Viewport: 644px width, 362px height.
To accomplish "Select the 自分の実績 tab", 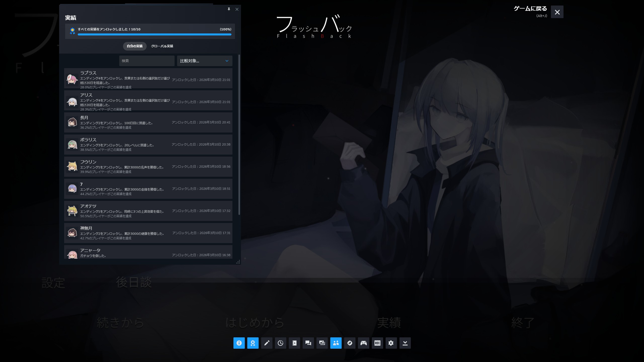I will [x=135, y=46].
